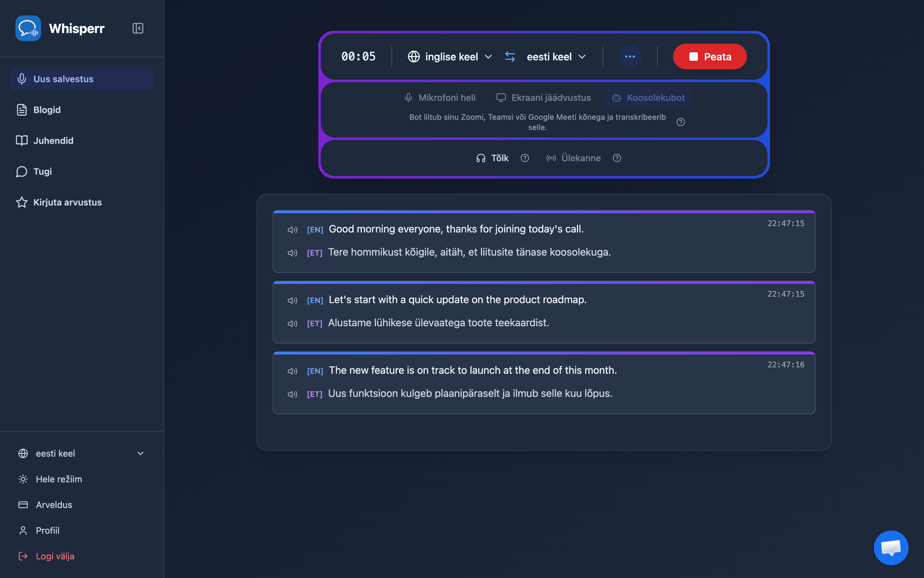Open Uus salvestus in sidebar
Viewport: 924px width, 578px height.
coord(81,79)
